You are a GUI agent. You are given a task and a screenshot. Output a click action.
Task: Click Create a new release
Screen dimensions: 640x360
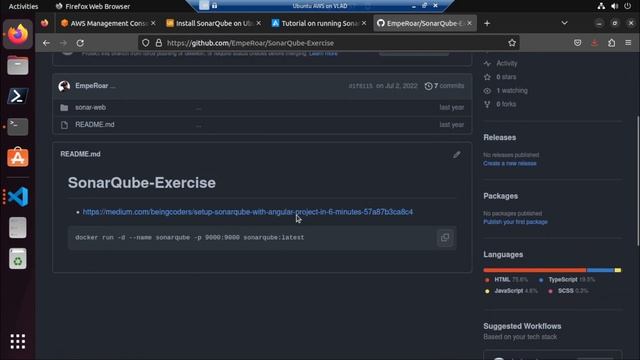tap(510, 164)
